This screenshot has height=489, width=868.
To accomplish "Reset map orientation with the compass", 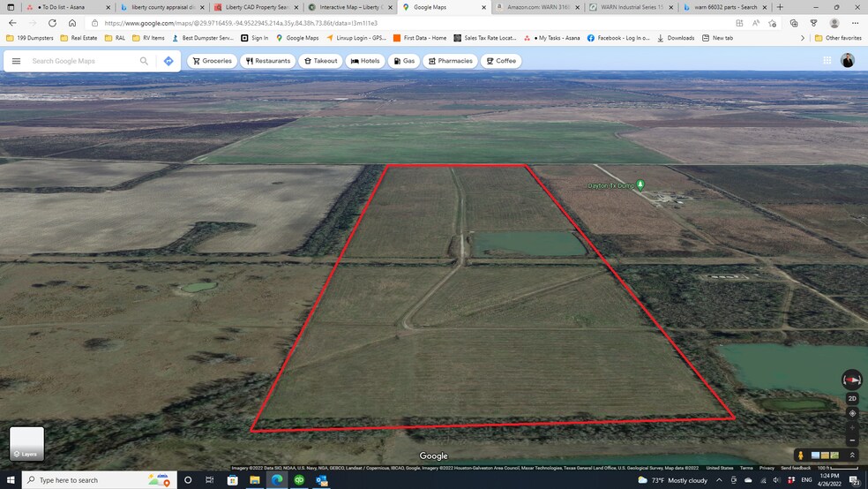I will (852, 380).
